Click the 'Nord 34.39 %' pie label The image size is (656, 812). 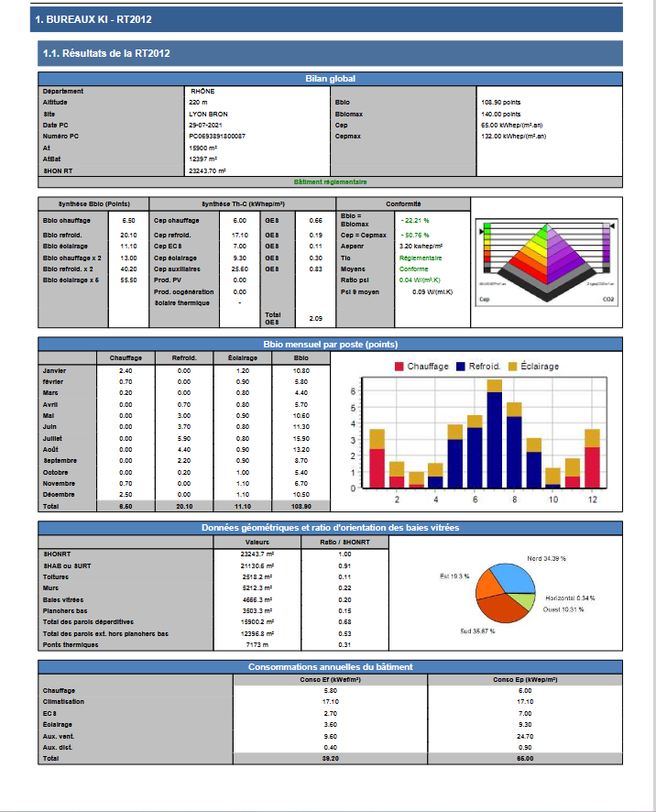[546, 559]
